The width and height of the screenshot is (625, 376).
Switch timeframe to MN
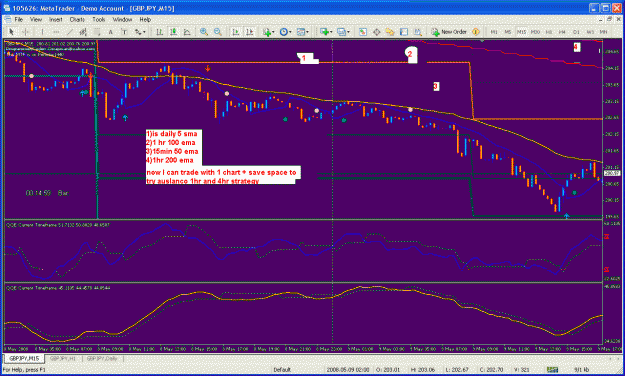[603, 32]
